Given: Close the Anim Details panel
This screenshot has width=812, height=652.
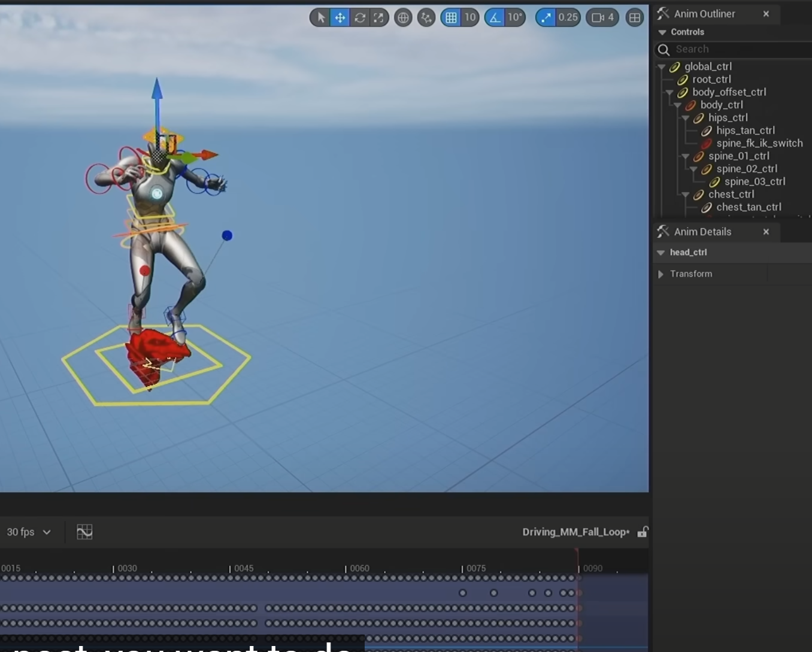Looking at the screenshot, I should click(x=766, y=232).
